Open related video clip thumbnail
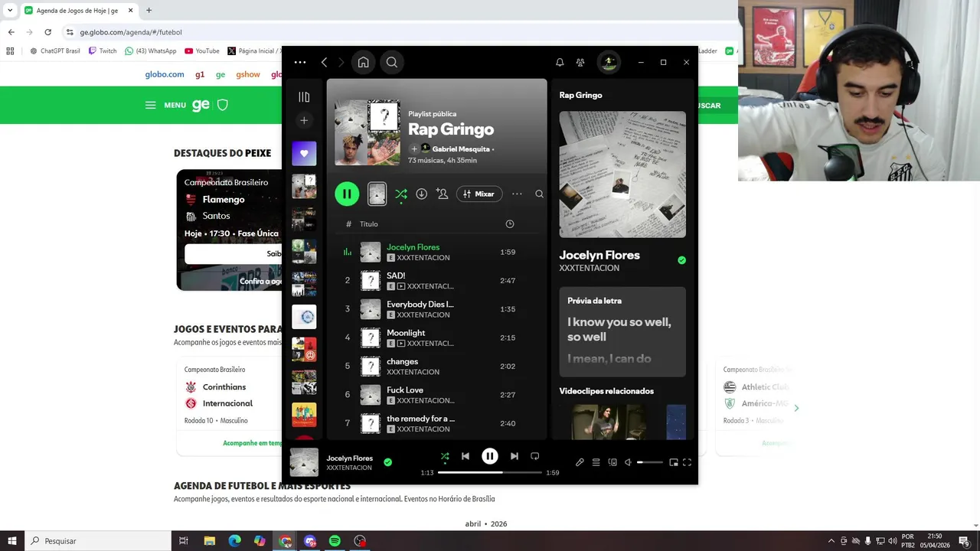The height and width of the screenshot is (551, 980). coord(610,422)
